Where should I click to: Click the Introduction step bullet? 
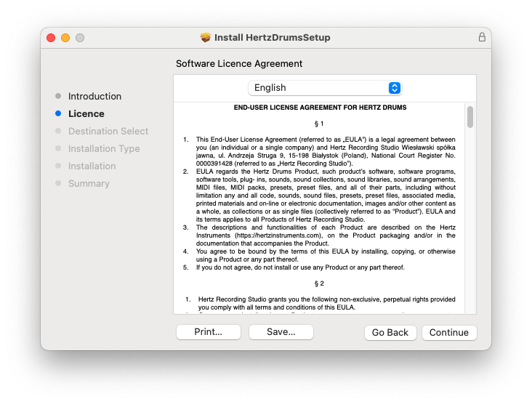pyautogui.click(x=58, y=96)
